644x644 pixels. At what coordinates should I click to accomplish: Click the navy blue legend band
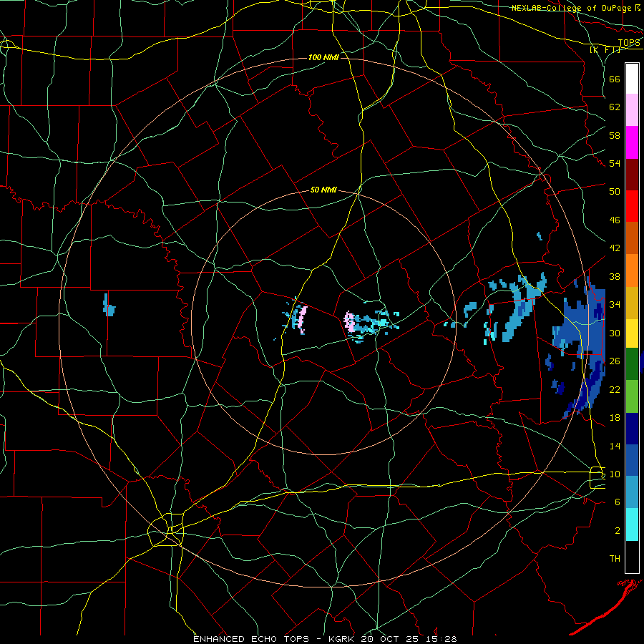[632, 429]
